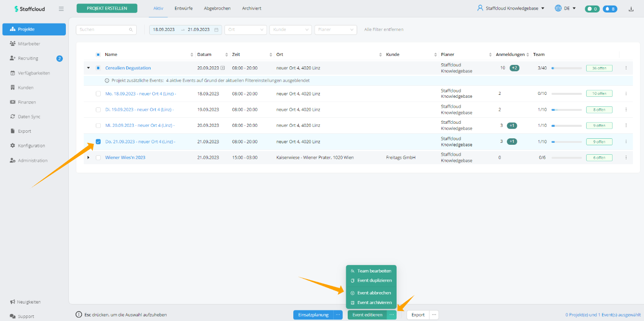Click the PROJEKT ERSTELLEN button
The width and height of the screenshot is (644, 321).
point(107,8)
